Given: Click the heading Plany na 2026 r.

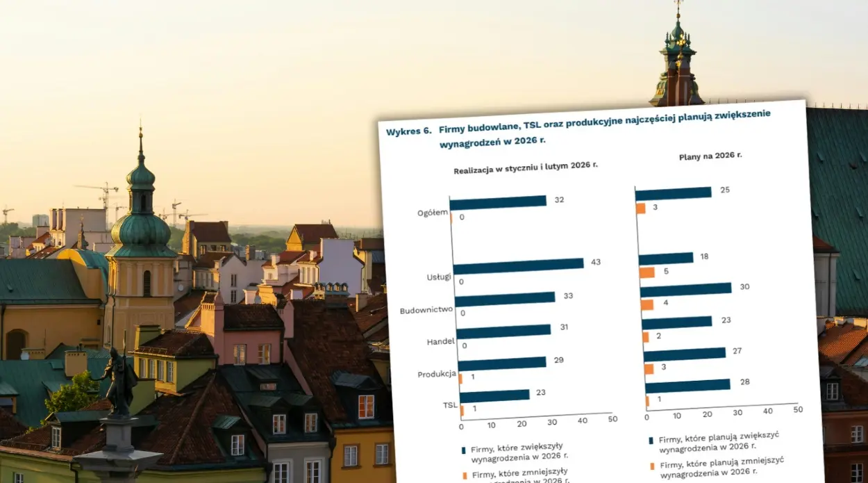Looking at the screenshot, I should click(x=710, y=155).
